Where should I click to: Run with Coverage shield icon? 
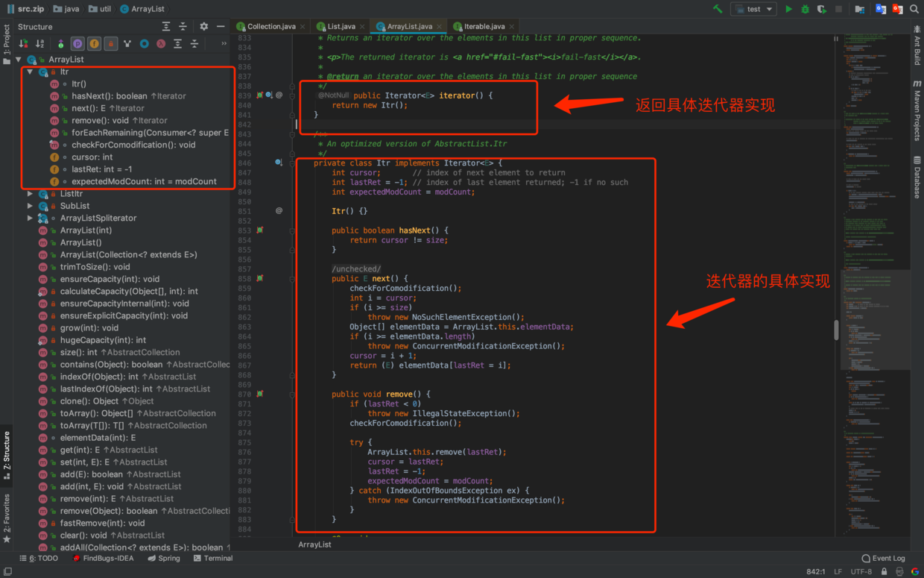822,9
